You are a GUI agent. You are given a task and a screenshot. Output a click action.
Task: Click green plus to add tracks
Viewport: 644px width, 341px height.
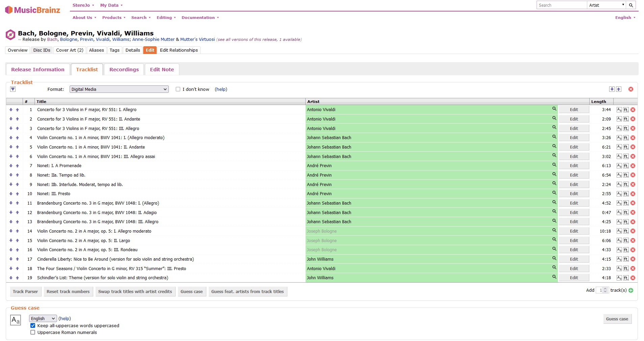631,290
